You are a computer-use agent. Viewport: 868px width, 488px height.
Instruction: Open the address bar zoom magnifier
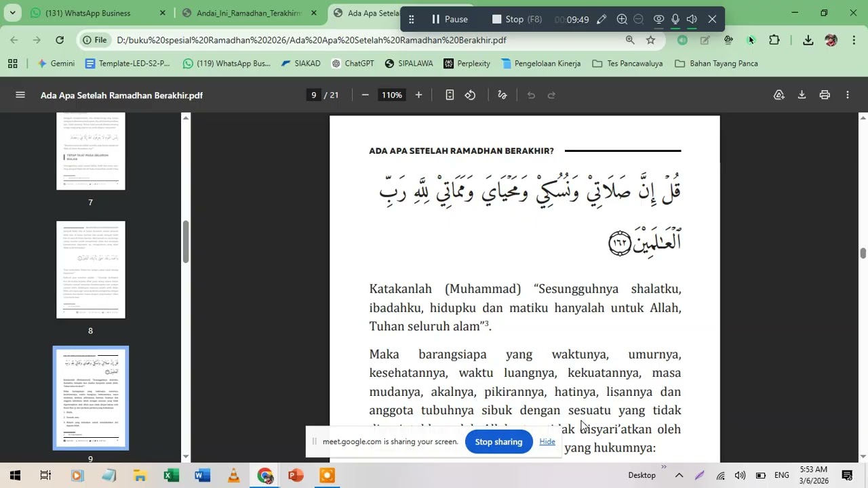630,40
